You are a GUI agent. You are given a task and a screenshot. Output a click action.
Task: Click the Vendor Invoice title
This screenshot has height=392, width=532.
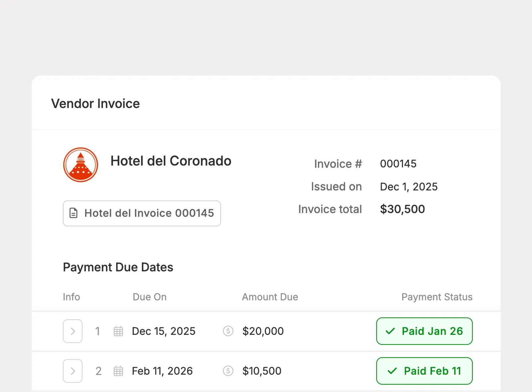(95, 104)
